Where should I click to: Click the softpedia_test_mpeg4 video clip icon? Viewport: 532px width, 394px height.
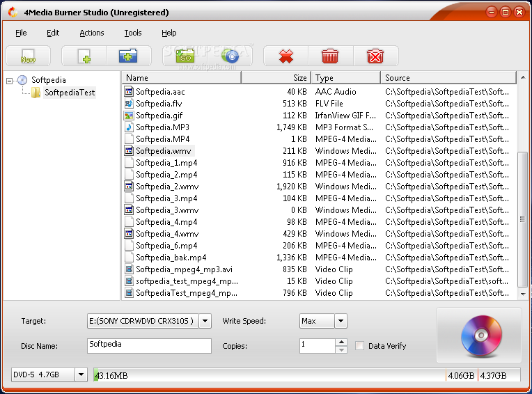pos(129,281)
